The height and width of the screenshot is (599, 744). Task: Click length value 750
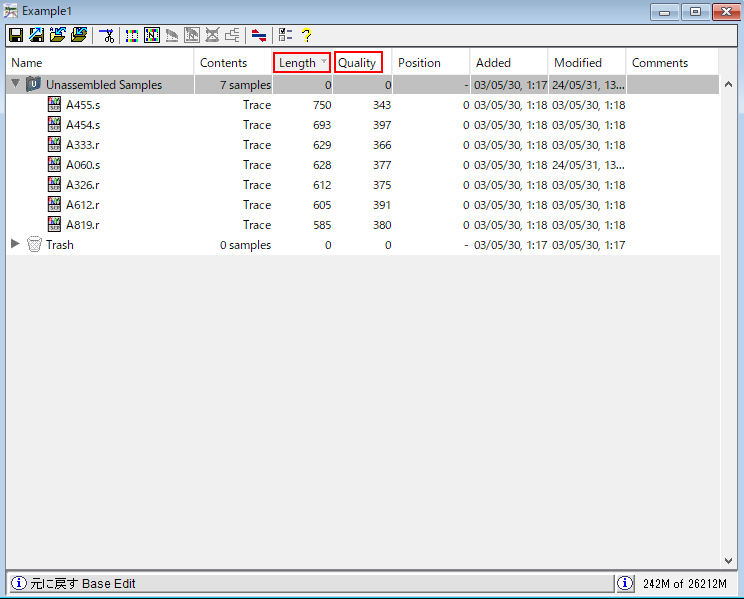coord(322,105)
